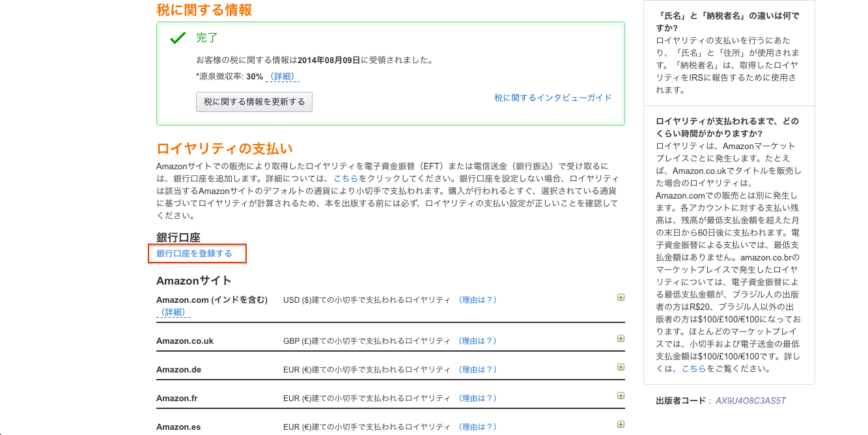The width and height of the screenshot is (868, 435).
Task: Click 理由は？ link in Amazon.es row
Action: 478,427
